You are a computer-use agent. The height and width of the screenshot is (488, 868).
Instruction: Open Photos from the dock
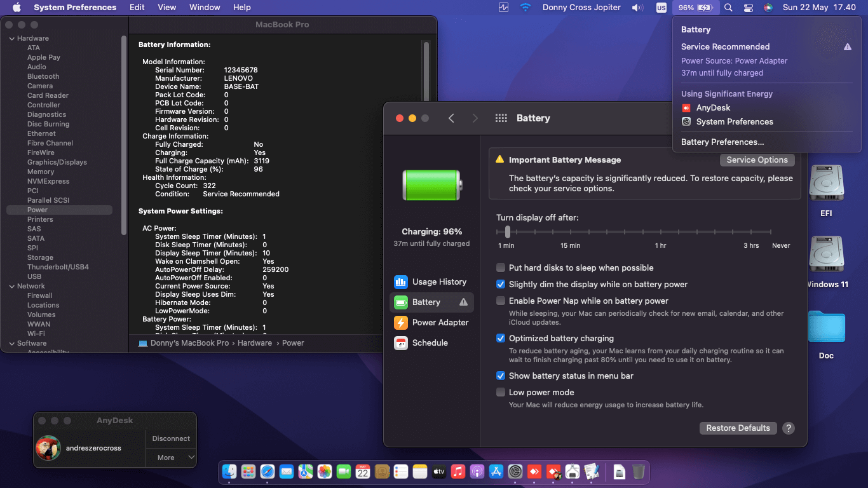point(325,471)
